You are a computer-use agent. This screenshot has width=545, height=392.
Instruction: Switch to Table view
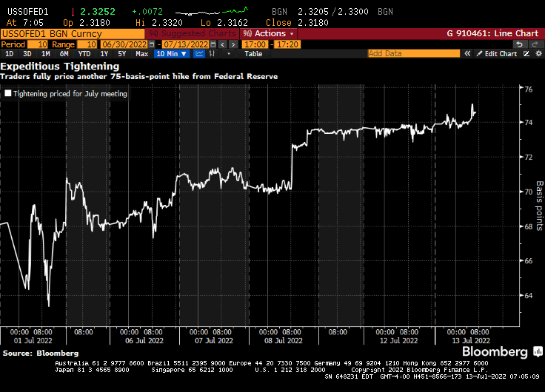[x=253, y=54]
